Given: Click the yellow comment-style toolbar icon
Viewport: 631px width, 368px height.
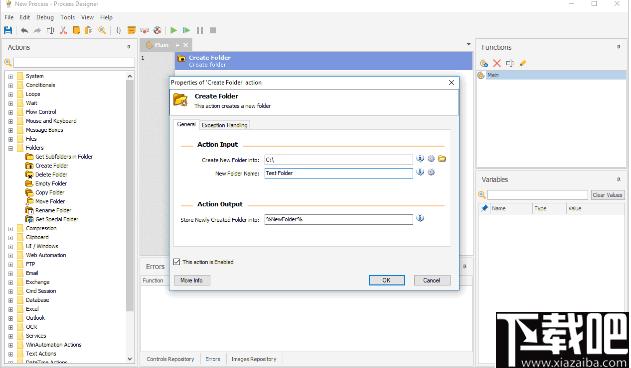Looking at the screenshot, I should (131, 30).
